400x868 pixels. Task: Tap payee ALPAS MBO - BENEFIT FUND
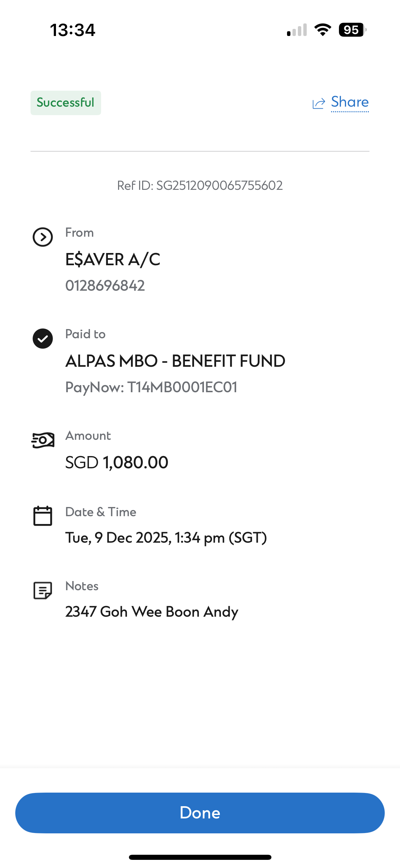point(175,361)
